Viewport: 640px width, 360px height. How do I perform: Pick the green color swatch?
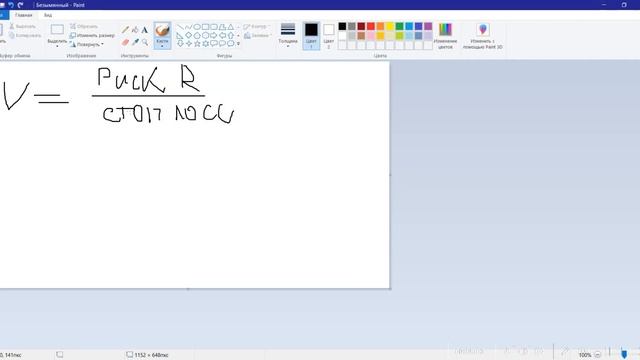pos(399,27)
